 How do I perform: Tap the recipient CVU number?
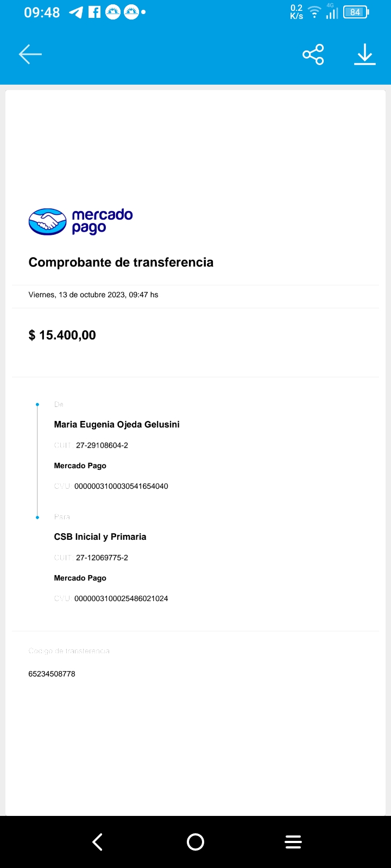[x=121, y=598]
